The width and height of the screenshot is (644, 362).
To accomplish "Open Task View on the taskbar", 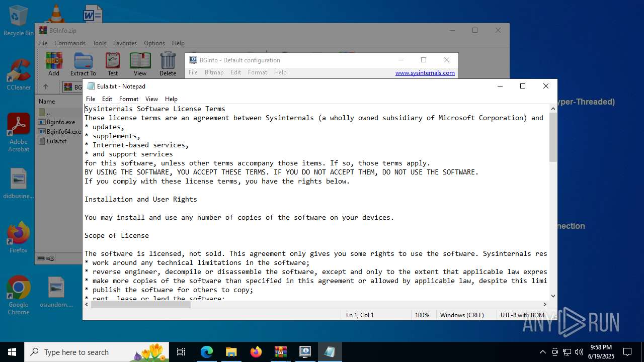I will (181, 352).
